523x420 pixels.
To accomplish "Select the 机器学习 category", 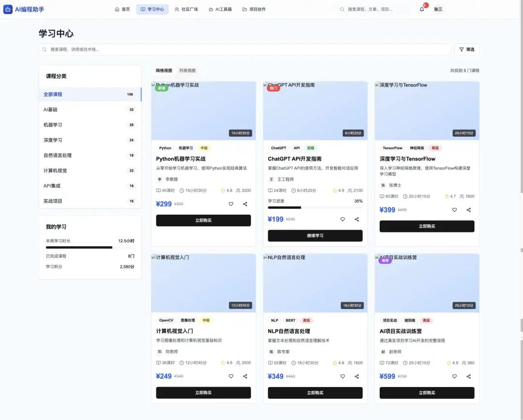I will [x=90, y=125].
